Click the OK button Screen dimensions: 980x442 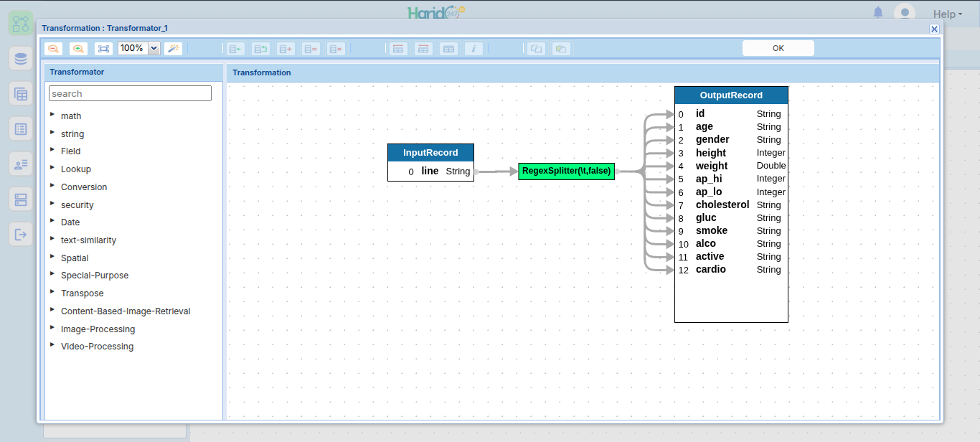pyautogui.click(x=778, y=48)
